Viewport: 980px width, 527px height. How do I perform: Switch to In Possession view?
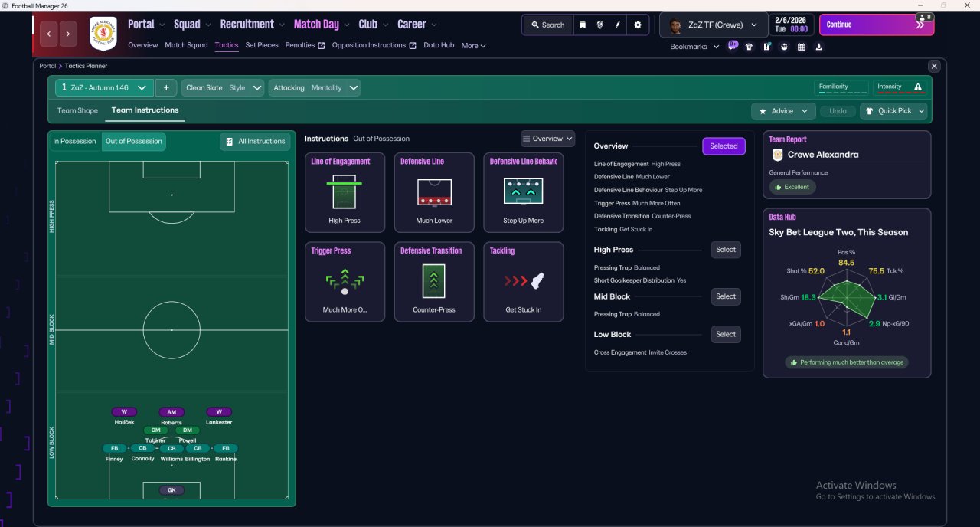74,141
